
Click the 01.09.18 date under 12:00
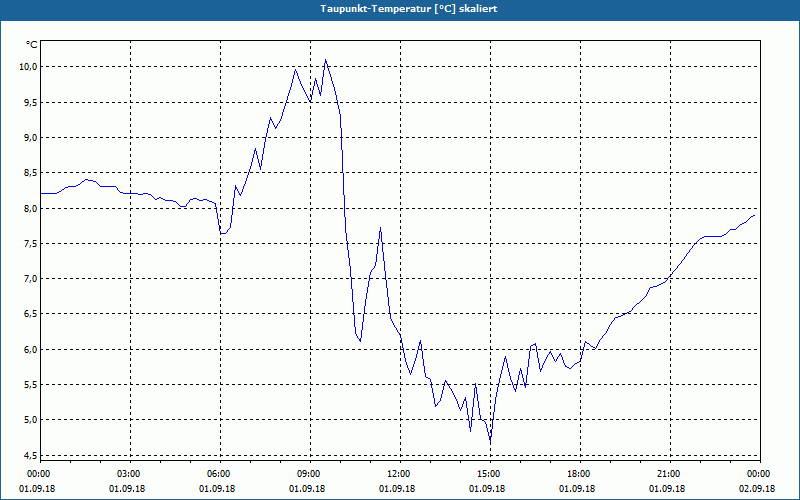pos(397,489)
